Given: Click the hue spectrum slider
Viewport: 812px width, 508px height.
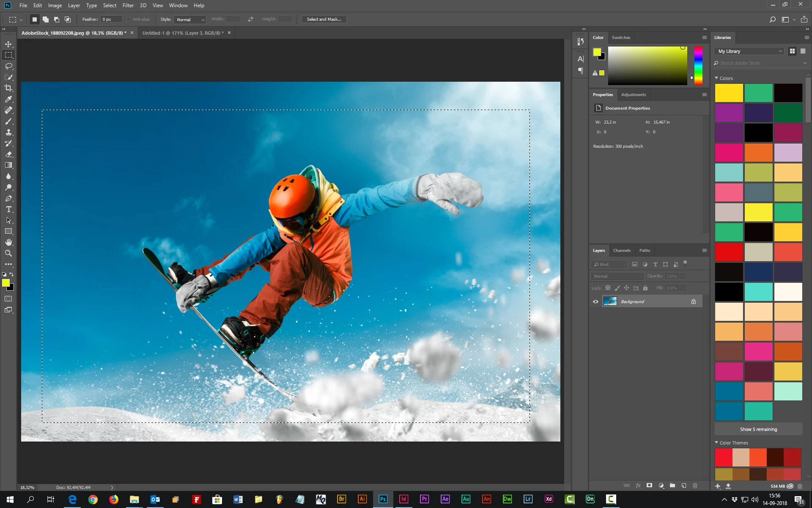Looking at the screenshot, I should pyautogui.click(x=698, y=66).
